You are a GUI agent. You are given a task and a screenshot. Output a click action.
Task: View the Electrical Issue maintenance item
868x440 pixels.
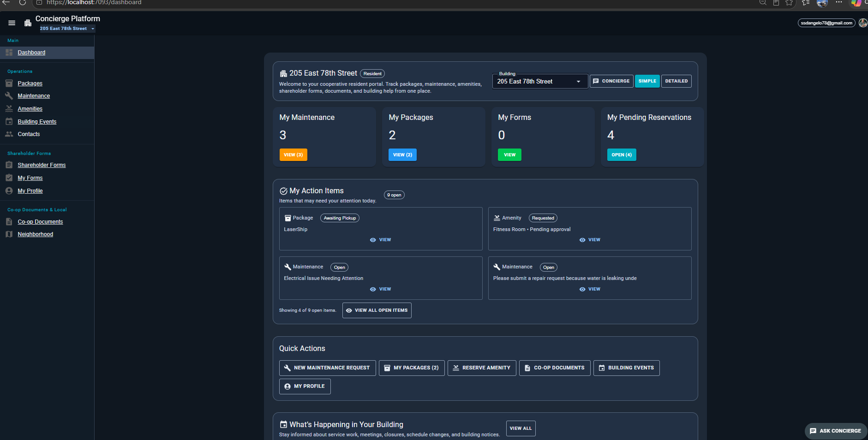tap(381, 289)
